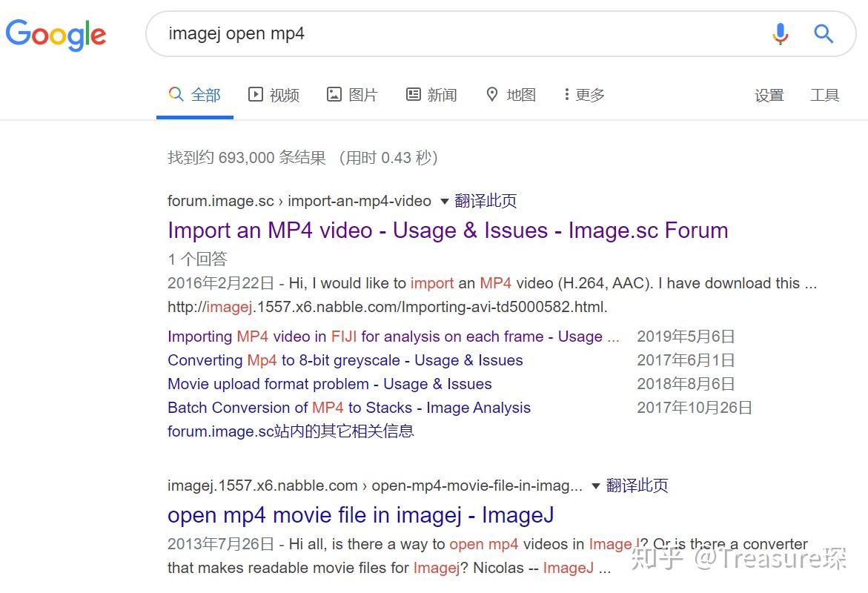Expand the dropdown arrow beside imagej.1557.x6.nabble.com breadcrumb
Image resolution: width=868 pixels, height=593 pixels.
(x=595, y=486)
